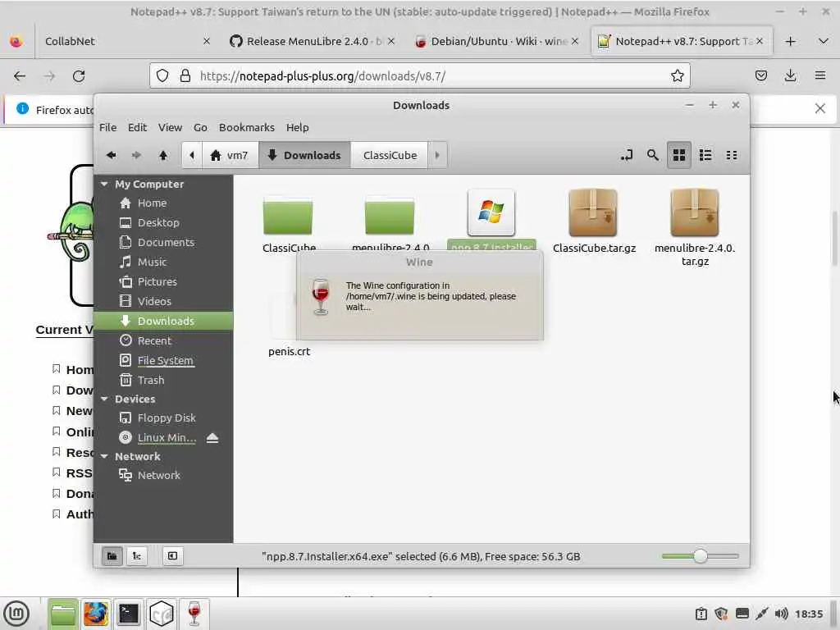Open the Linux Mint start menu
The width and height of the screenshot is (840, 630).
pos(16,614)
